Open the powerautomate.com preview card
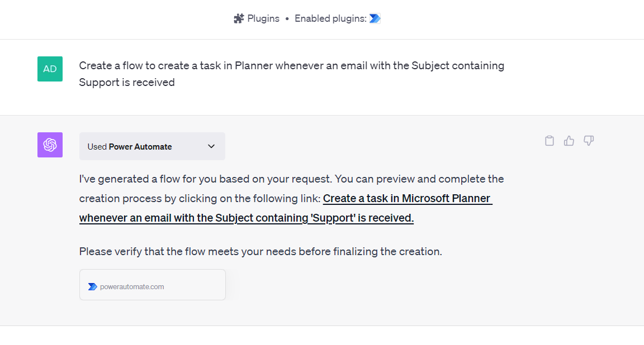644x345 pixels. click(153, 285)
